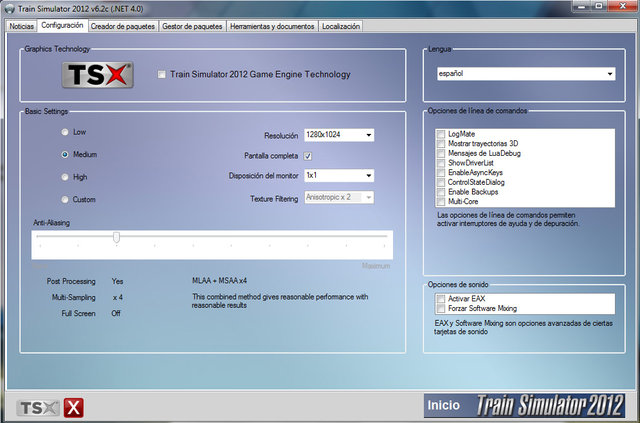Open the Resolución dropdown
The height and width of the screenshot is (423, 640).
[339, 135]
